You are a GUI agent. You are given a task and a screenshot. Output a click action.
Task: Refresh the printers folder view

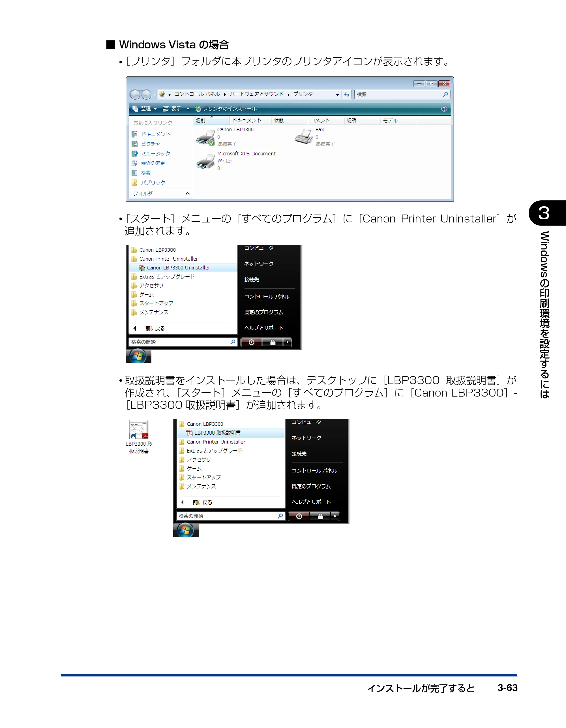pos(347,95)
